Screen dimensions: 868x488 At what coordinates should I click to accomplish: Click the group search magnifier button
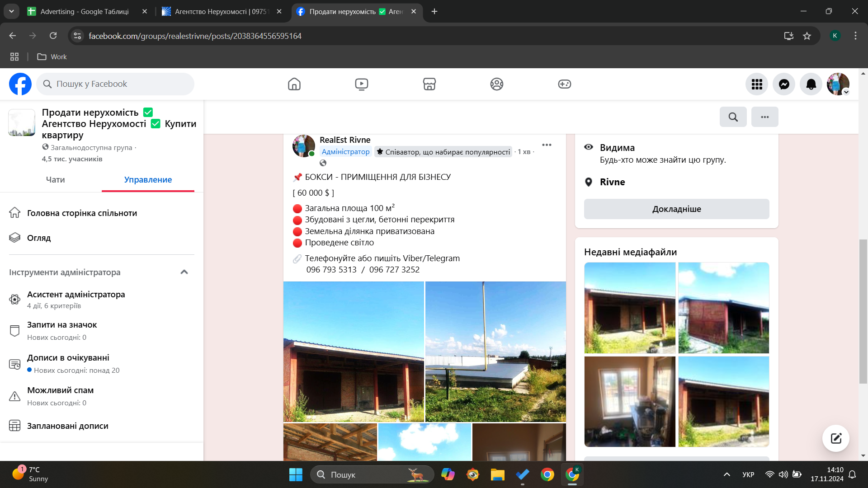point(733,117)
